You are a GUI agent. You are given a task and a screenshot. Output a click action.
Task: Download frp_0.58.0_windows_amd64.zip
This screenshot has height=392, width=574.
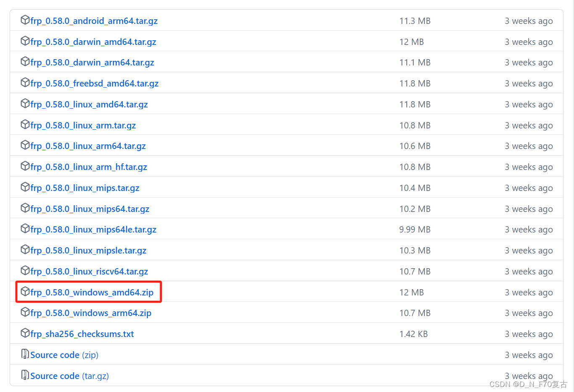92,293
